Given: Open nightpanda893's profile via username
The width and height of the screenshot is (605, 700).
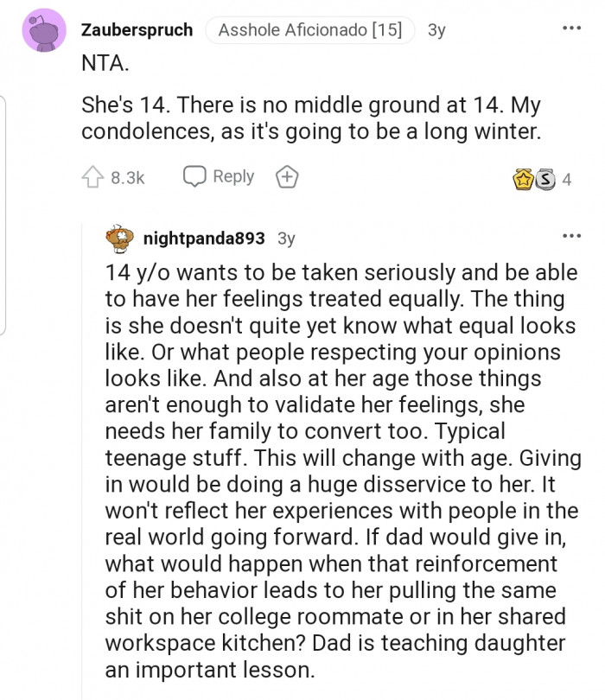Looking at the screenshot, I should tap(203, 238).
